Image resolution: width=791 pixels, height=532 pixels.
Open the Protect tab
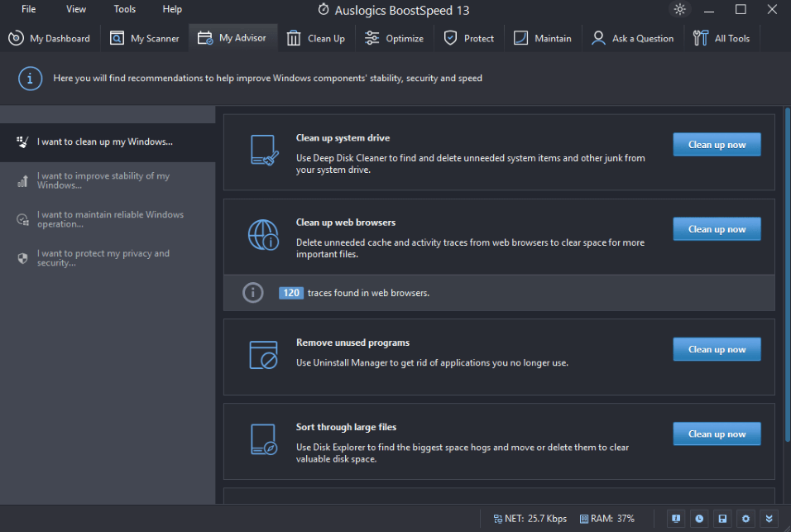468,38
